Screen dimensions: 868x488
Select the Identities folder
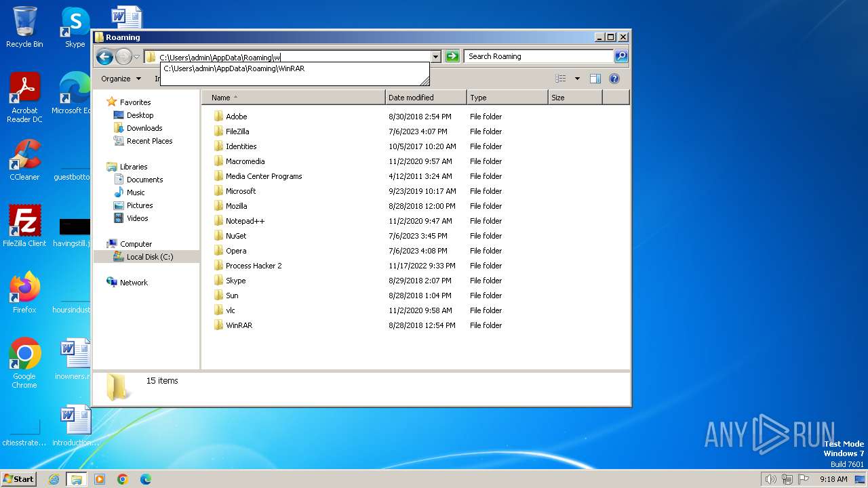[x=241, y=146]
